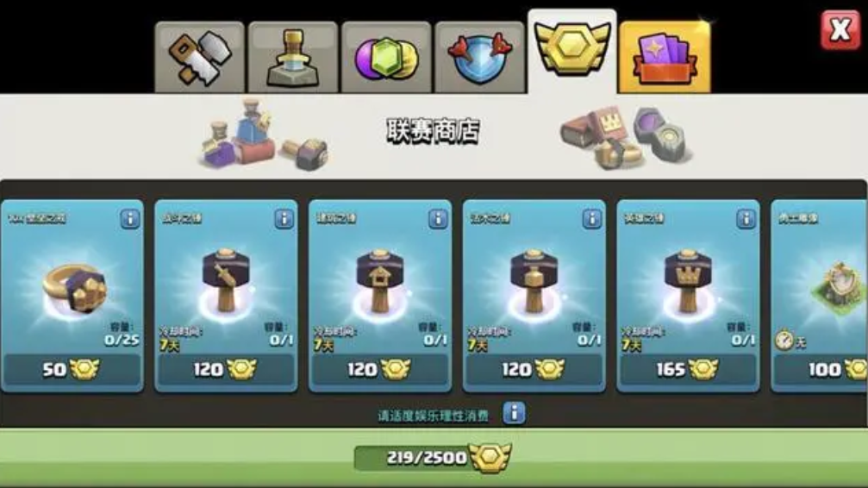Close the shop with the red X
The image size is (868, 488).
coord(840,29)
